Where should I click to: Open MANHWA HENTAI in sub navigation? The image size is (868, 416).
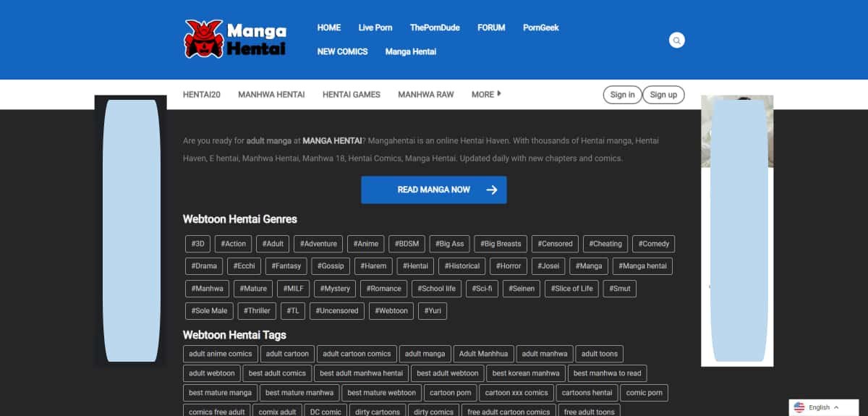[x=271, y=94]
